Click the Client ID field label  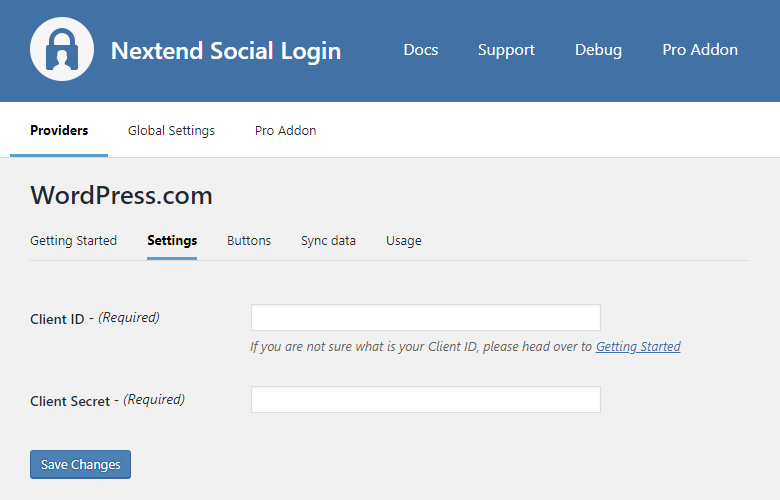tap(57, 319)
